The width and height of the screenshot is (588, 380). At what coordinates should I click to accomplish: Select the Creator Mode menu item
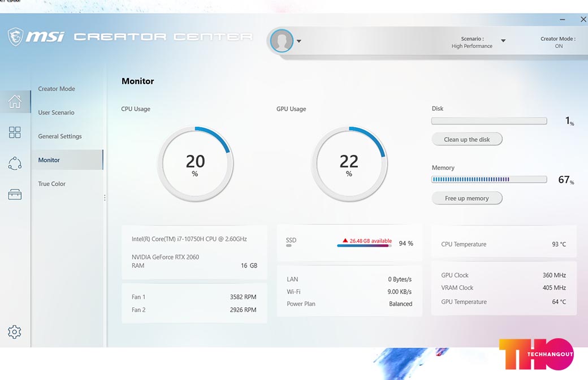click(x=57, y=89)
